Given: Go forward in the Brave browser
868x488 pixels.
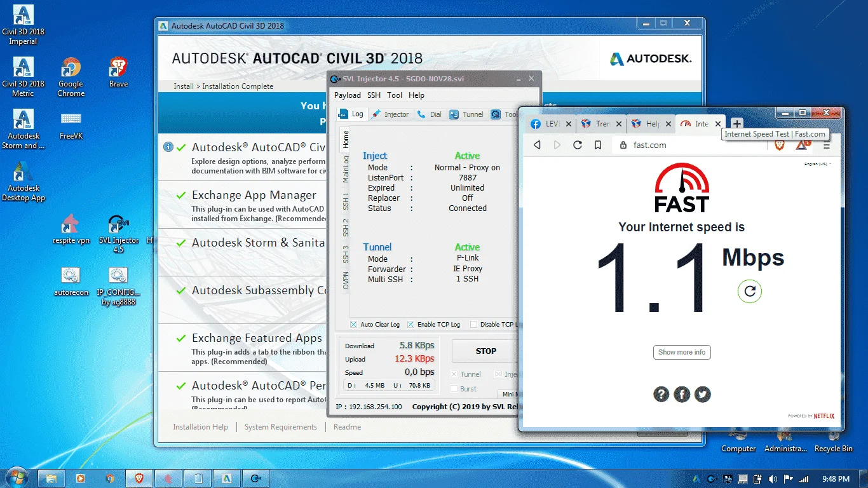Looking at the screenshot, I should (x=557, y=145).
